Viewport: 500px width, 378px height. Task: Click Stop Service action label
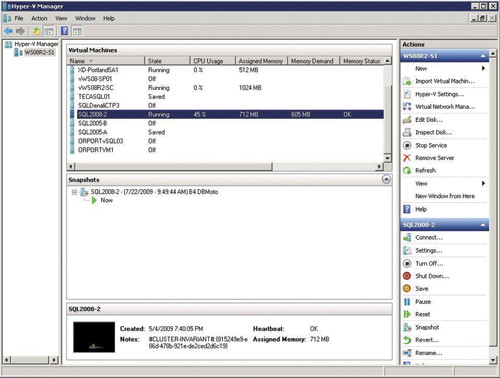click(431, 146)
